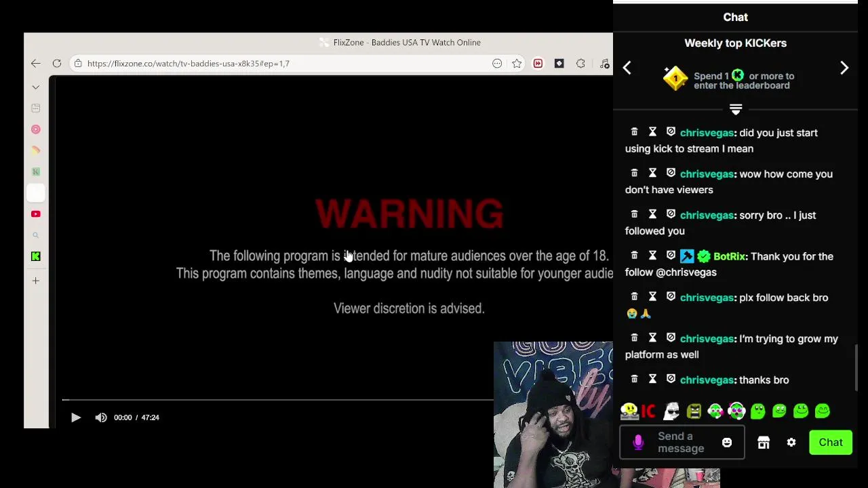Delete the 'did you just start' message
868x488 pixels.
point(634,132)
